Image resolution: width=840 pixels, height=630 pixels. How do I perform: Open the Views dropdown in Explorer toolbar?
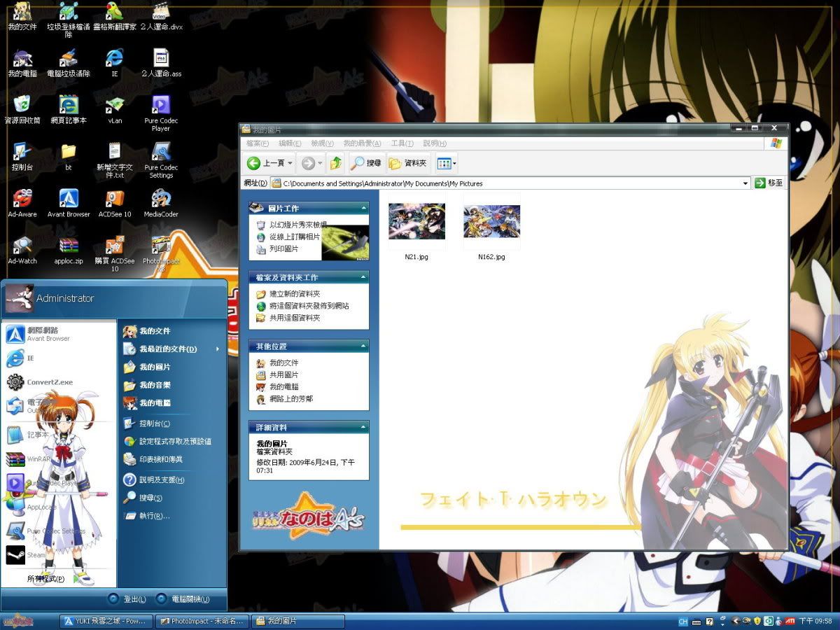(446, 163)
